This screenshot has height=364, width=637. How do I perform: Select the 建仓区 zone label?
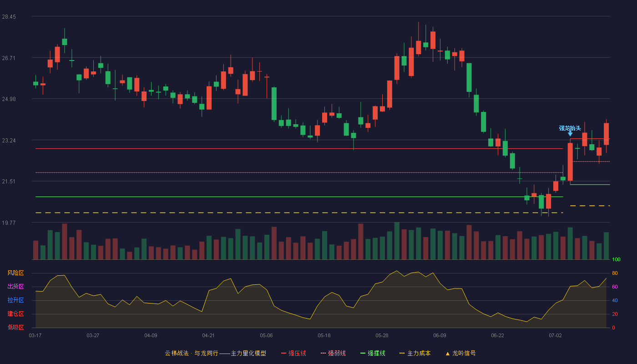pos(15,314)
